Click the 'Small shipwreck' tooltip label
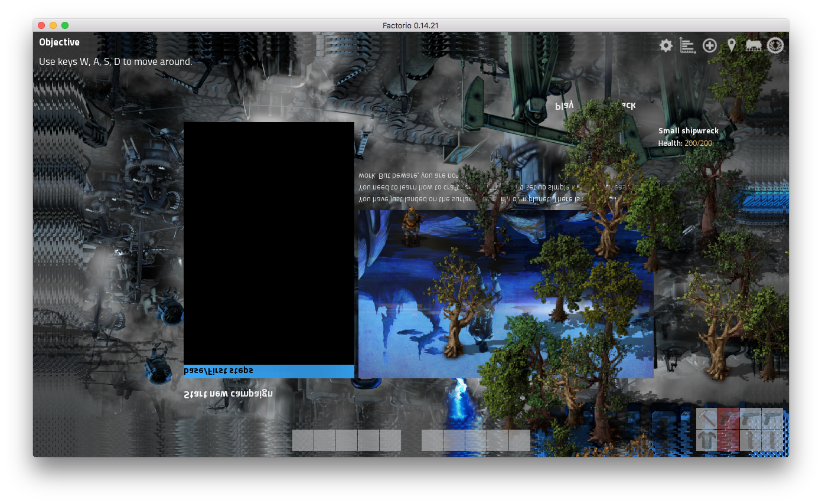 point(689,131)
